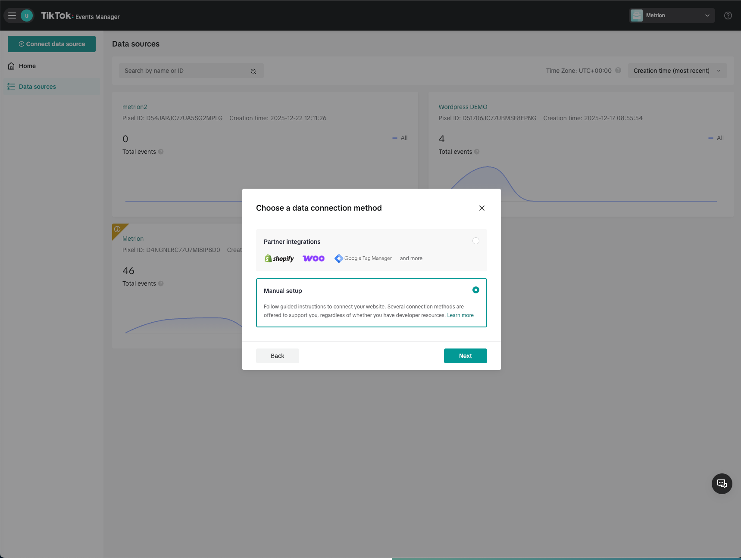Viewport: 741px width, 560px height.
Task: Click the Time Zone info icon
Action: 618,70
